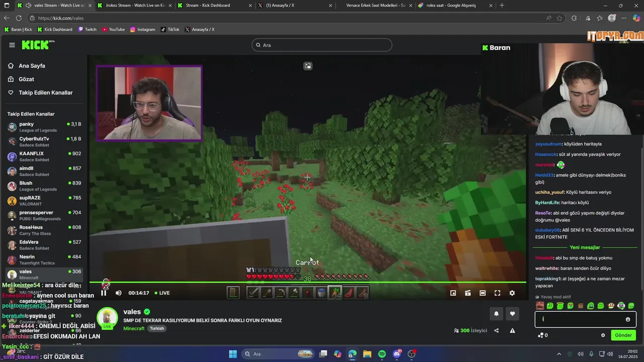Open panky channel in sidebar
644x362 pixels.
coord(44,127)
